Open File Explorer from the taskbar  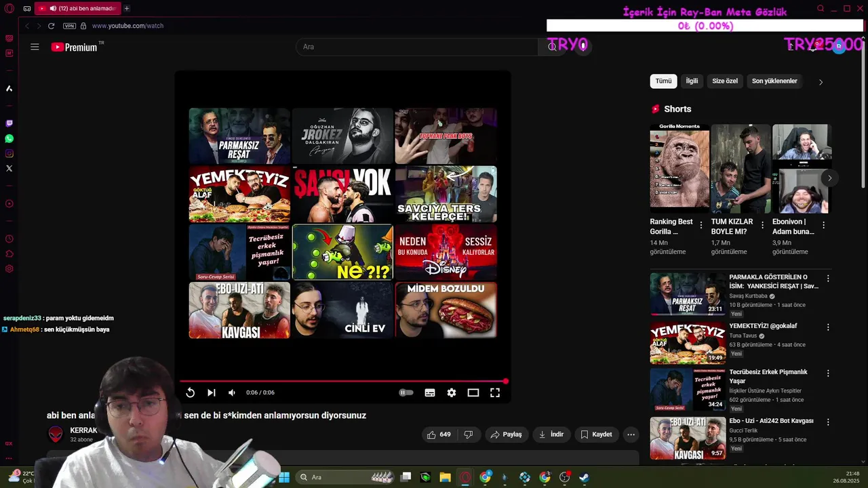pyautogui.click(x=445, y=477)
